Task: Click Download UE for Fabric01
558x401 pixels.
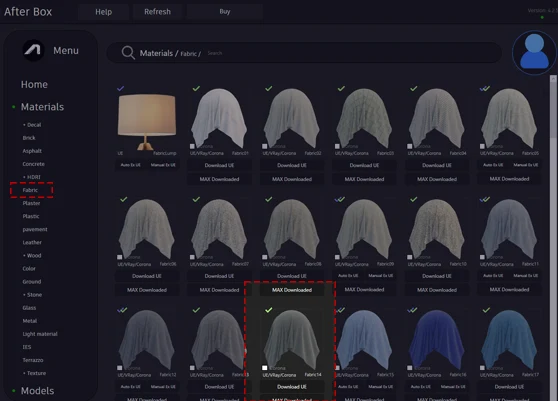Action: pyautogui.click(x=219, y=165)
